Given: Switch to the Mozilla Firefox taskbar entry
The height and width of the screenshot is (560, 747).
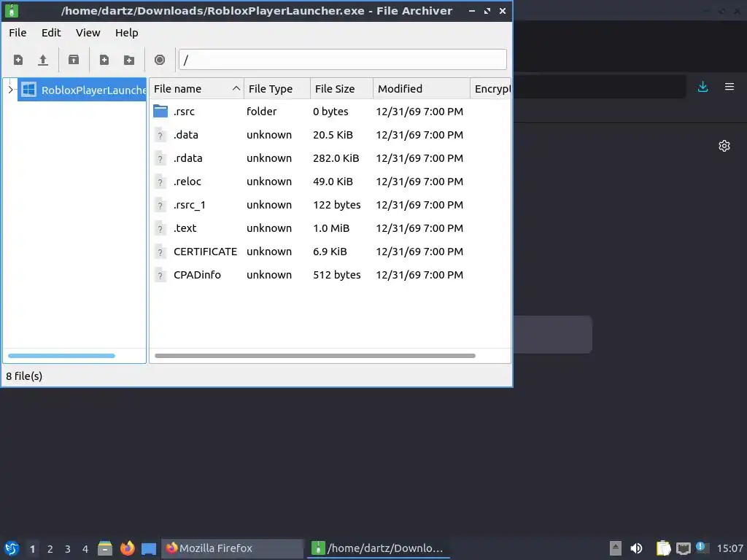Looking at the screenshot, I should pos(233,548).
